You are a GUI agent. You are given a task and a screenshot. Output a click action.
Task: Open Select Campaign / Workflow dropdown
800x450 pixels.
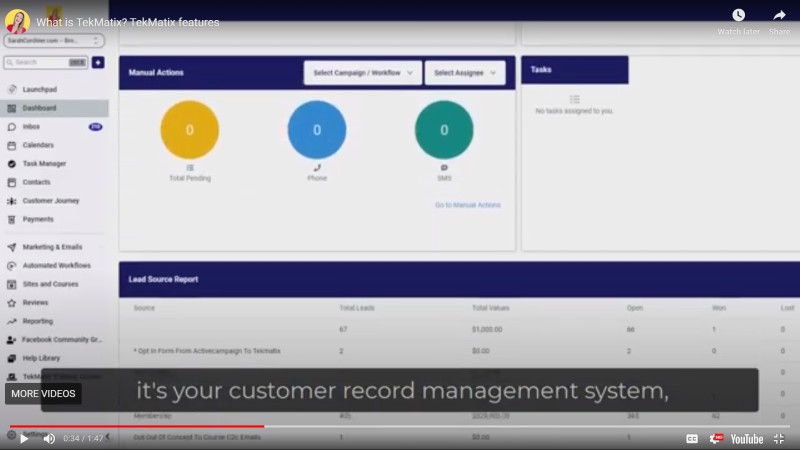(363, 73)
